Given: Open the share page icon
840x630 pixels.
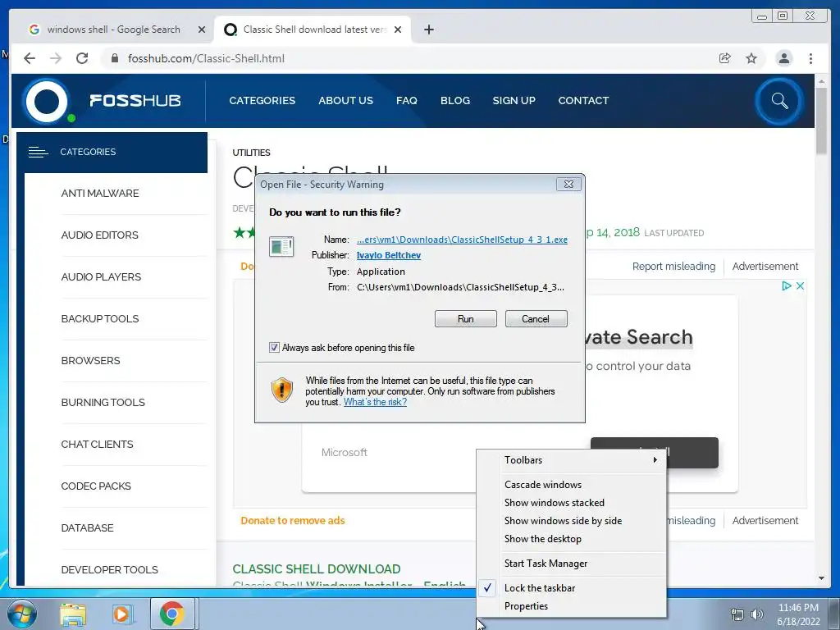Looking at the screenshot, I should (x=725, y=58).
